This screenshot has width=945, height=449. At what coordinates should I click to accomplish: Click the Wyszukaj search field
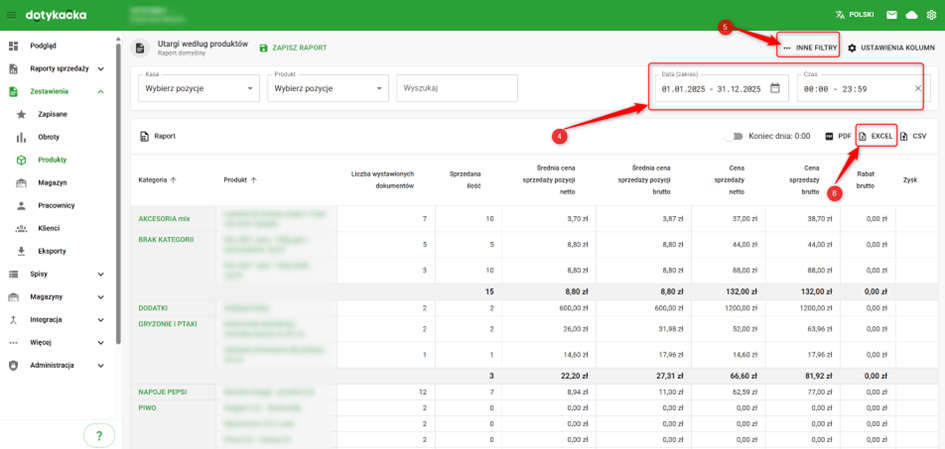point(457,89)
